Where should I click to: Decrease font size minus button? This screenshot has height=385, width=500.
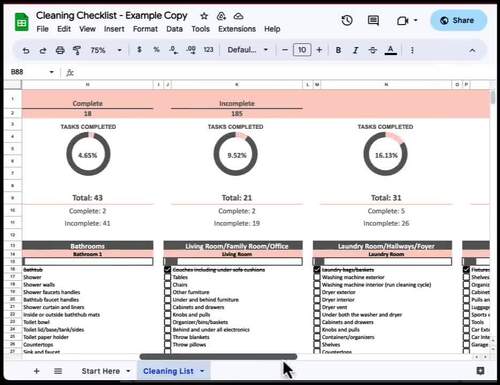285,50
